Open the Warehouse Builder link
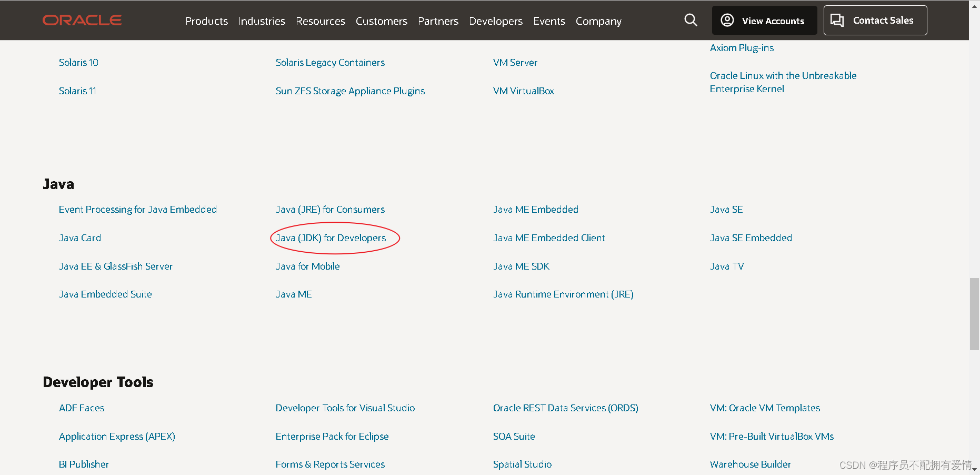Image resolution: width=980 pixels, height=475 pixels. coord(750,464)
